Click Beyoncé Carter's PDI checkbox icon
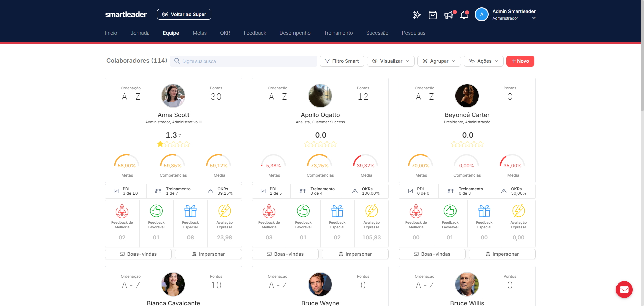The height and width of the screenshot is (306, 644). point(410,191)
